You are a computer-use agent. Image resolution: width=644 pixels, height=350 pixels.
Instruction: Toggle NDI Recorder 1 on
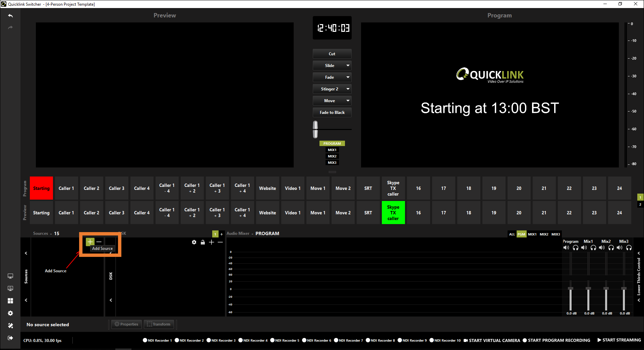pyautogui.click(x=145, y=340)
